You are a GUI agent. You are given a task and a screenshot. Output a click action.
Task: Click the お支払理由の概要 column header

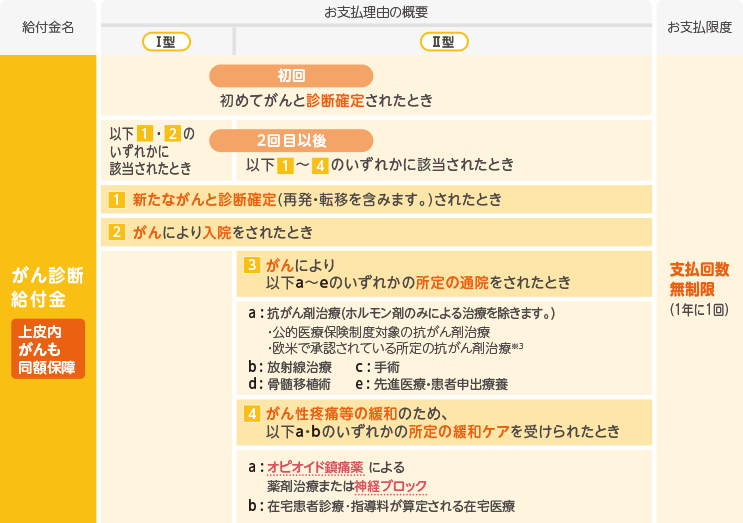[x=376, y=11]
